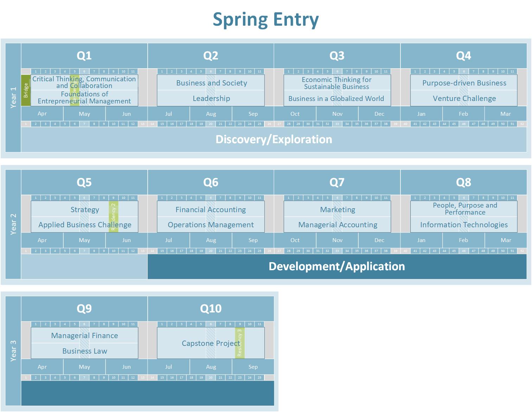Click 'May' in the Year 2 month row

coord(84,240)
